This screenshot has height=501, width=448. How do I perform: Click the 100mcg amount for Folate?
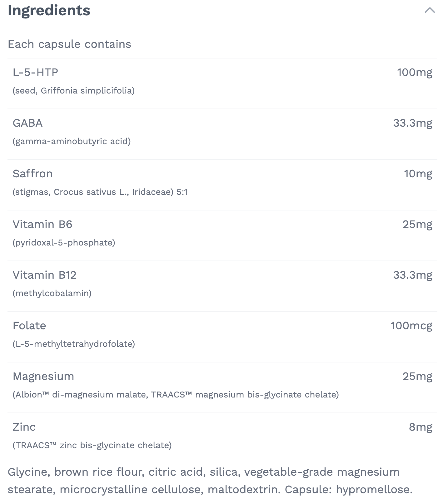point(411,326)
